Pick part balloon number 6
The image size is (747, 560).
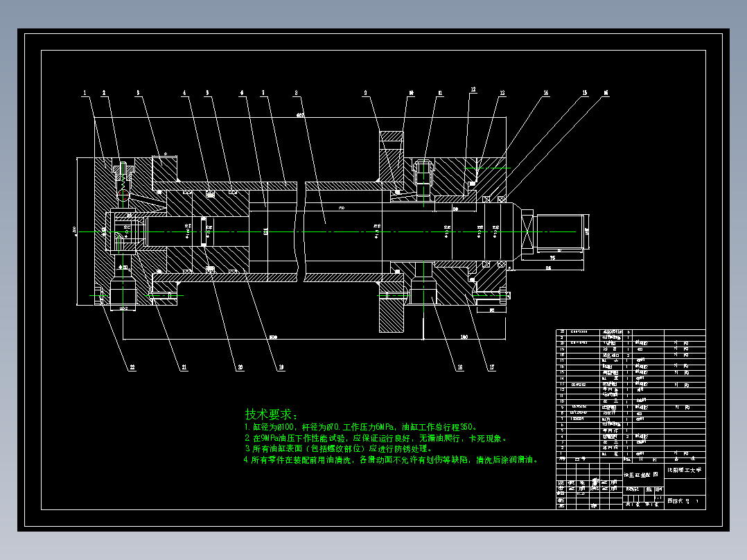click(x=242, y=93)
